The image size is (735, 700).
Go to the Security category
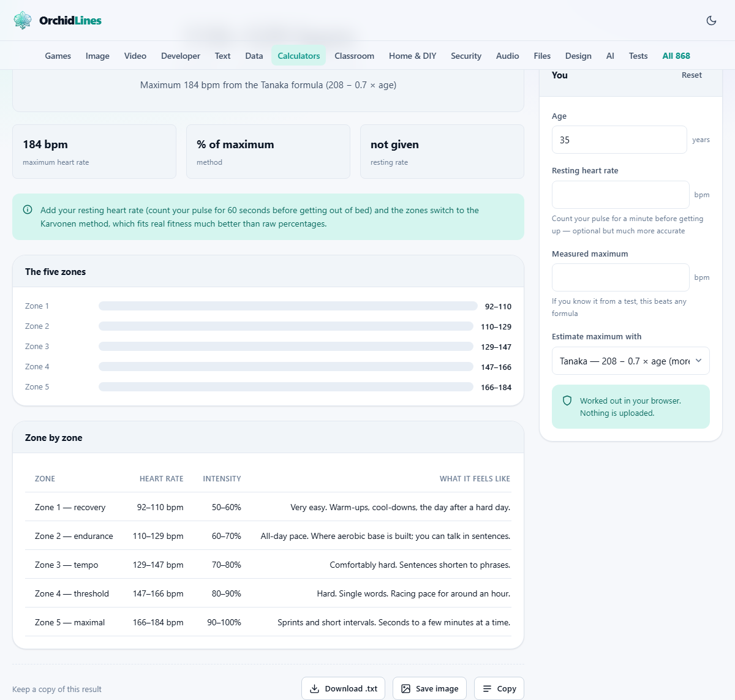[466, 56]
